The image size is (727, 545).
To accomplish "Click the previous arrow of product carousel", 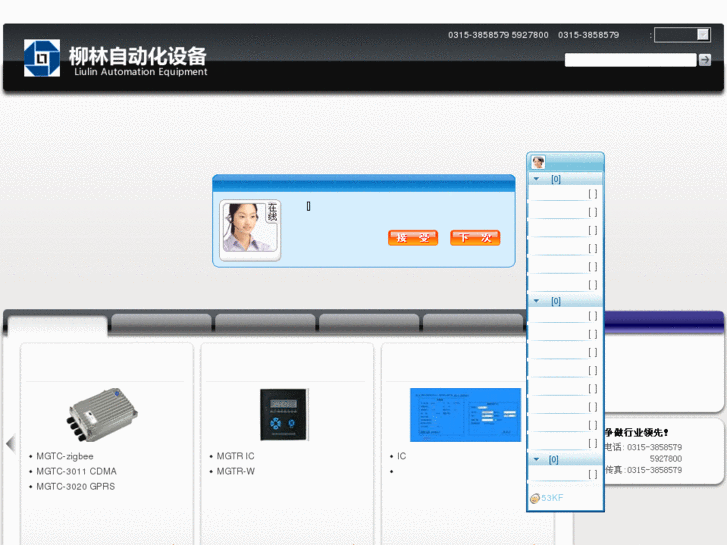I will pyautogui.click(x=10, y=443).
